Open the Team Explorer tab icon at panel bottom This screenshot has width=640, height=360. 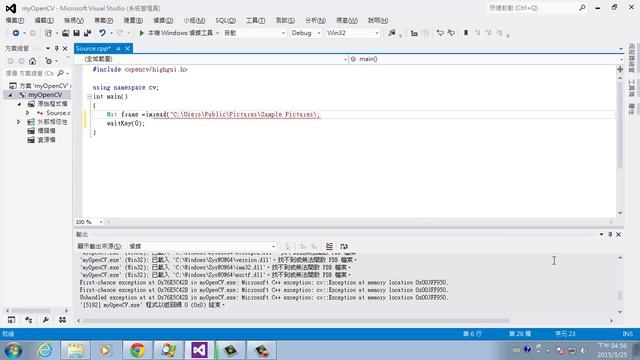pyautogui.click(x=62, y=320)
